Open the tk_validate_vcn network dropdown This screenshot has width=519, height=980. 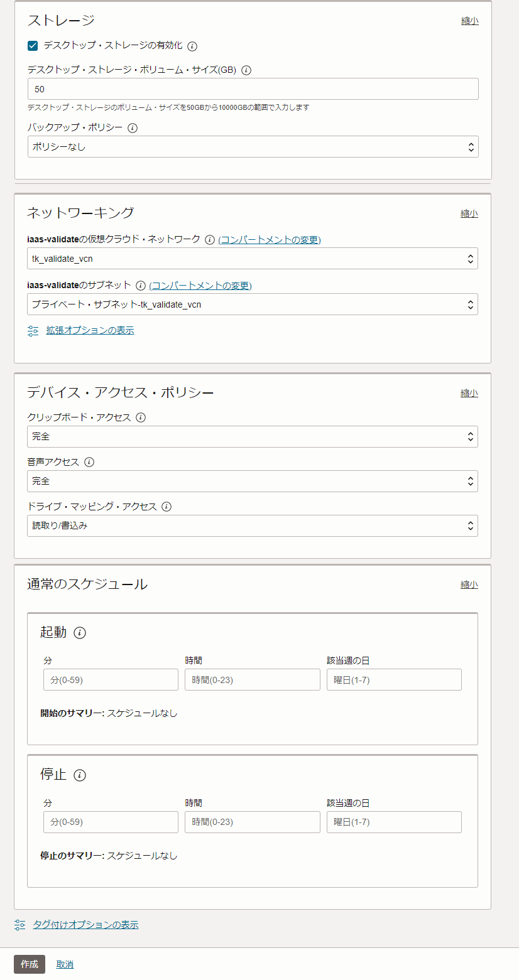251,258
